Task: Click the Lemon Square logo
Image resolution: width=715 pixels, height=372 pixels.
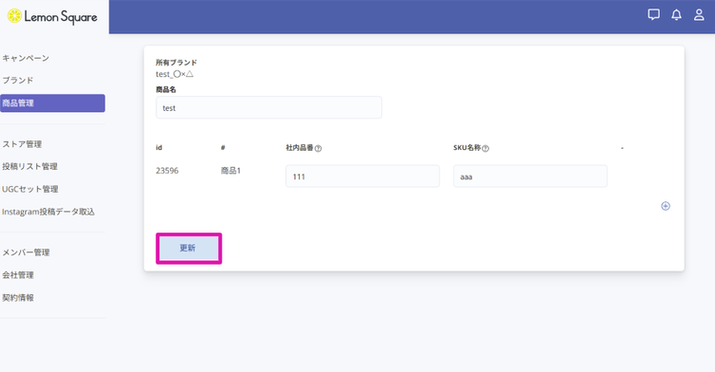Action: point(52,17)
